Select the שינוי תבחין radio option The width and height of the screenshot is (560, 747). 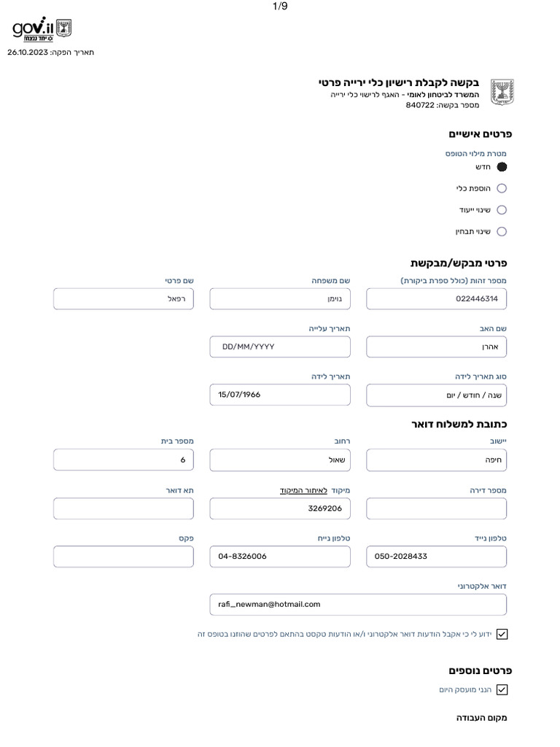pyautogui.click(x=502, y=231)
